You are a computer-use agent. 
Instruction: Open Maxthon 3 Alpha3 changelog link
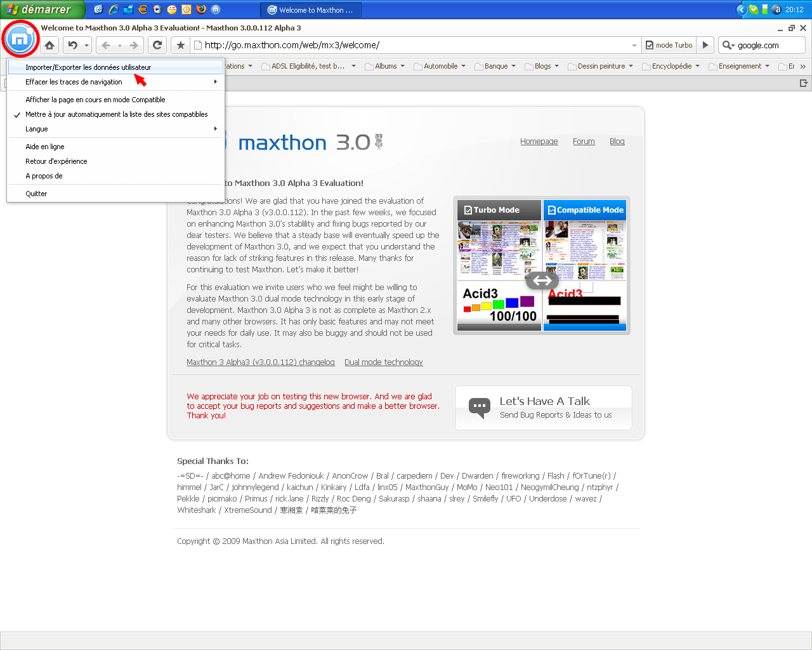point(261,362)
